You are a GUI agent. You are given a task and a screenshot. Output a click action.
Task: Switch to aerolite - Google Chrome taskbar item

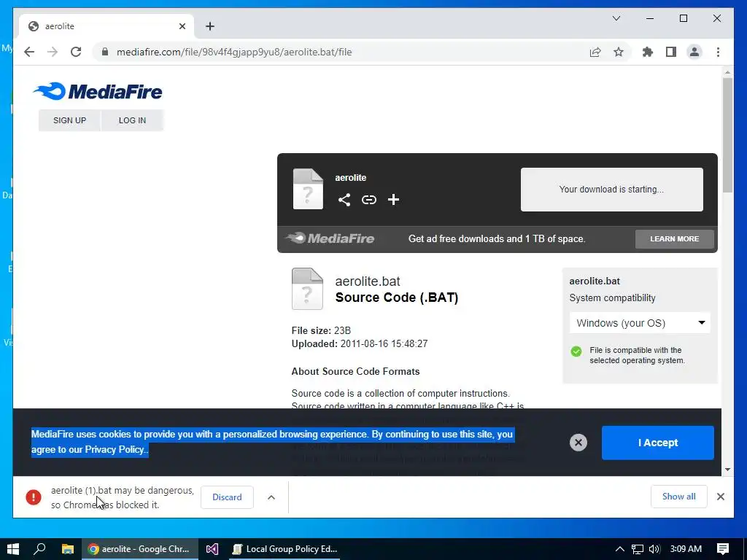140,548
